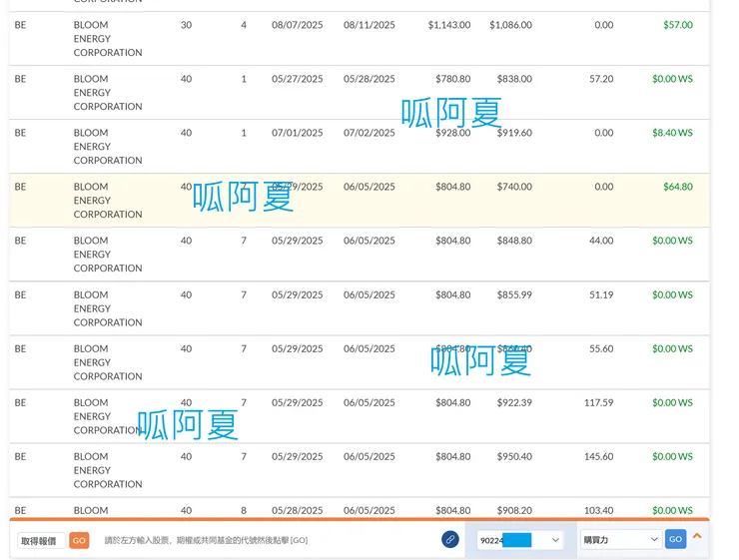
Task: Click the 44.00 adjustment value
Action: pyautogui.click(x=601, y=241)
